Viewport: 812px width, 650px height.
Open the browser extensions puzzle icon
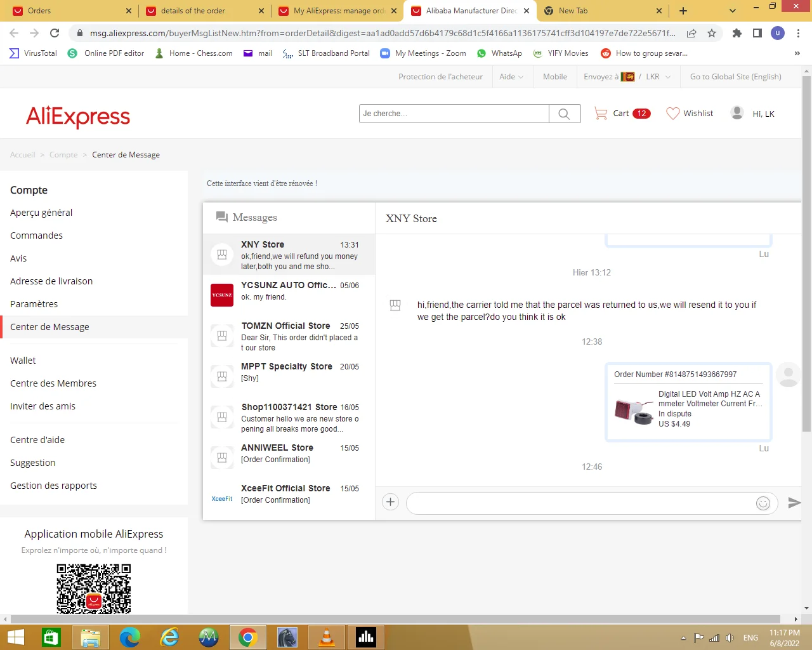pos(737,33)
